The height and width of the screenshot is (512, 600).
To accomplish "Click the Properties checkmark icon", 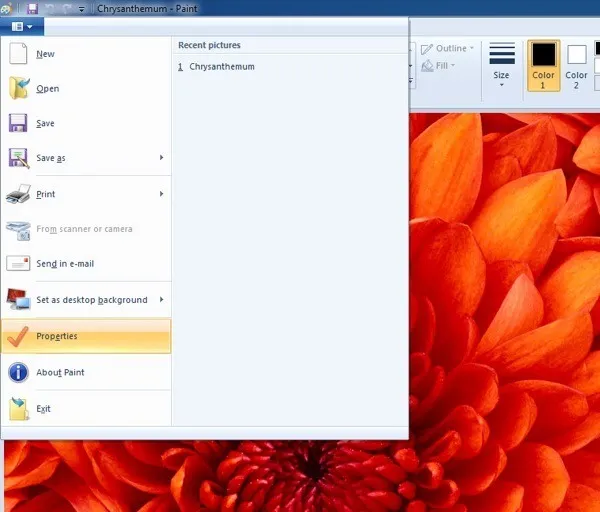I will coord(18,336).
